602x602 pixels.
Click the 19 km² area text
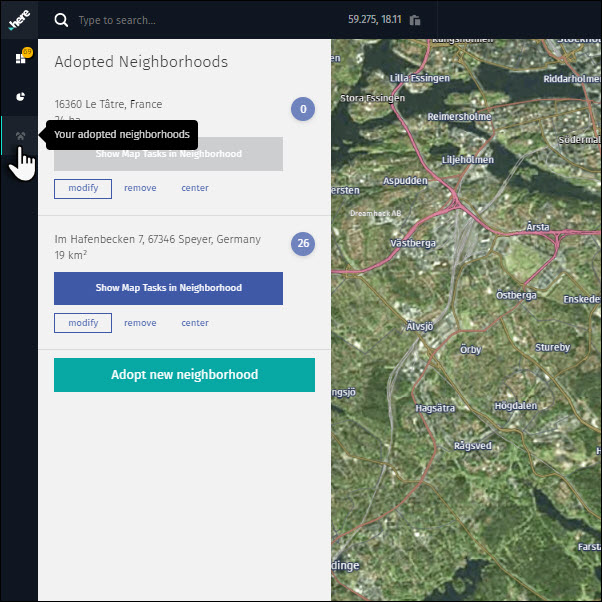coord(71,255)
